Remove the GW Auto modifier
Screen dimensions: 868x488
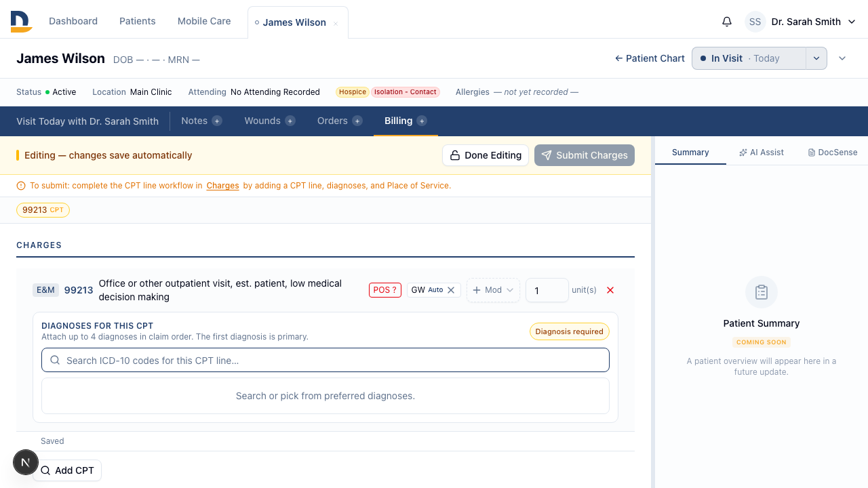tap(451, 290)
